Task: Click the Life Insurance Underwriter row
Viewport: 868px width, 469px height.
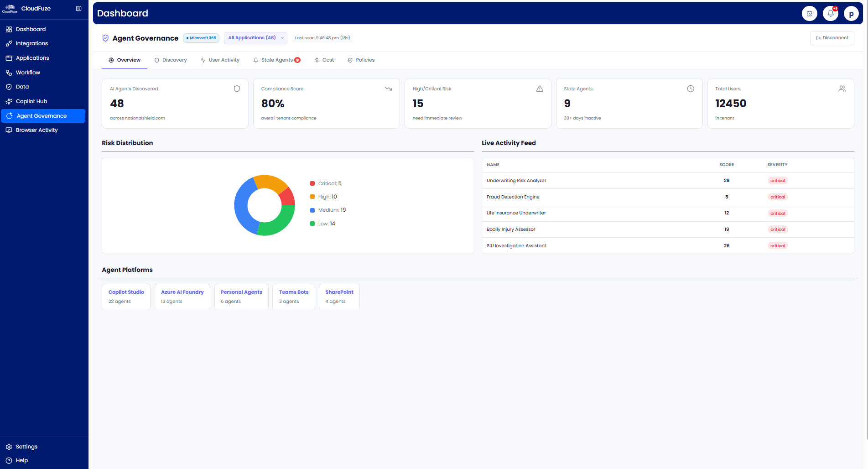Action: [668, 213]
